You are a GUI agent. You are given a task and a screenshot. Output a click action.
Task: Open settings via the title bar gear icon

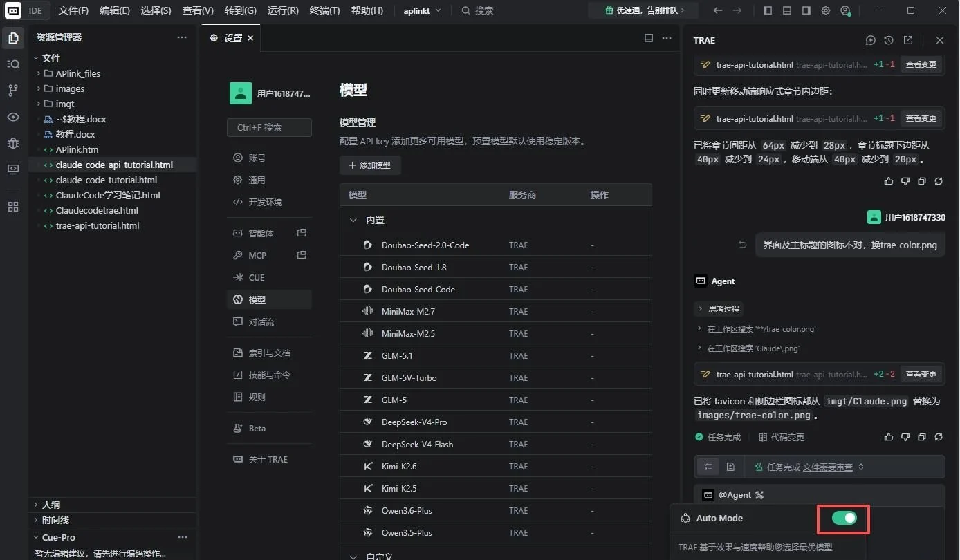pyautogui.click(x=826, y=10)
